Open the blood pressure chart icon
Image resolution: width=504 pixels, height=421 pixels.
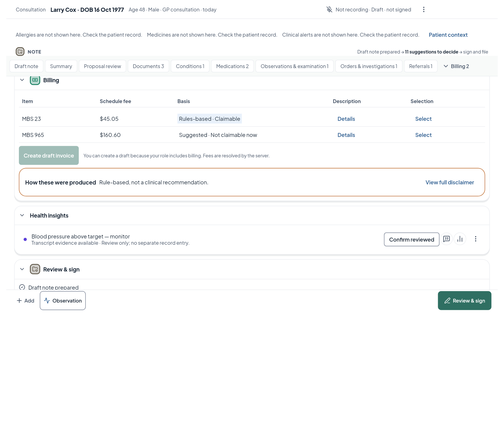click(460, 239)
